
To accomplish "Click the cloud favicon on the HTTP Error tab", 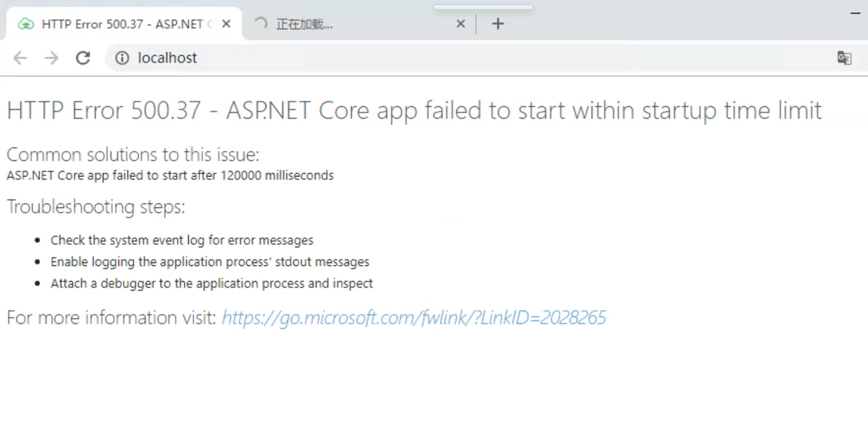I will coord(26,24).
